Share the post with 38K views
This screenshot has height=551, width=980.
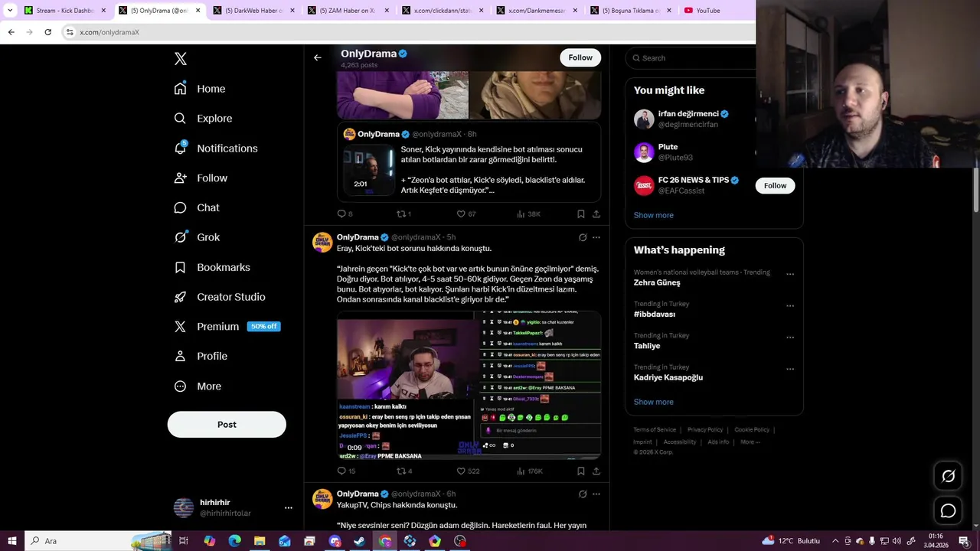point(596,214)
